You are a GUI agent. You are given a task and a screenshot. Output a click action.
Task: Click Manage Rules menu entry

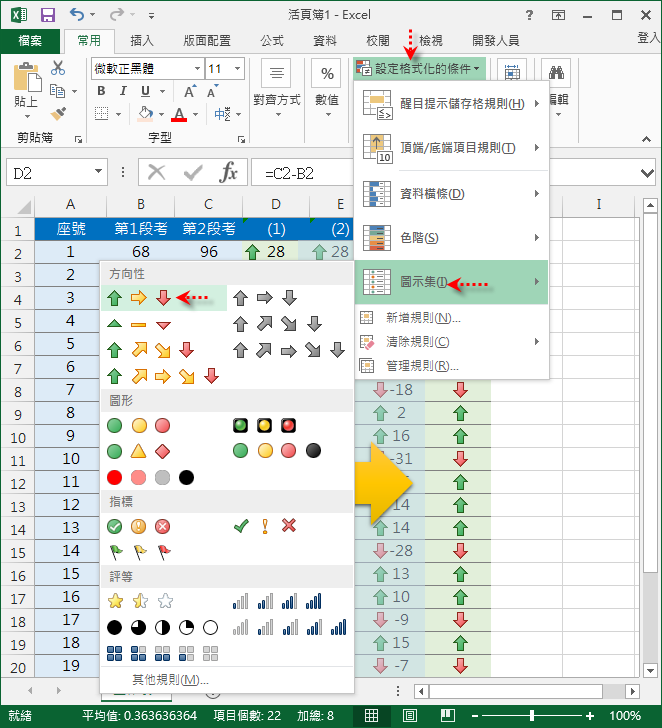coord(452,366)
